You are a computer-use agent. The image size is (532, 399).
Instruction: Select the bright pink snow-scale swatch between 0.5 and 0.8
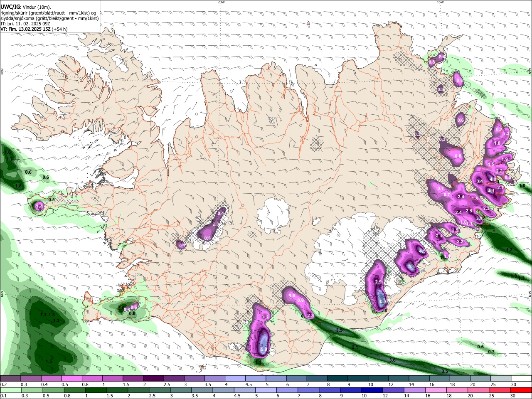click(x=71, y=379)
